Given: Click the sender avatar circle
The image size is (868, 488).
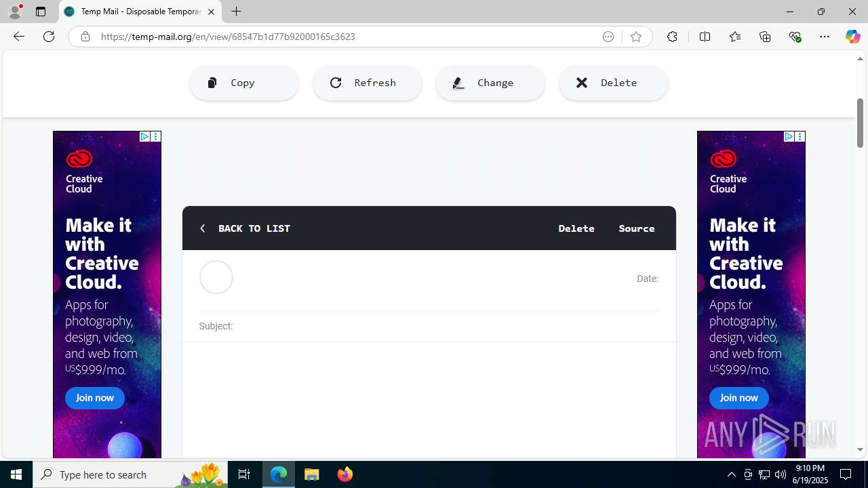Looking at the screenshot, I should click(216, 277).
